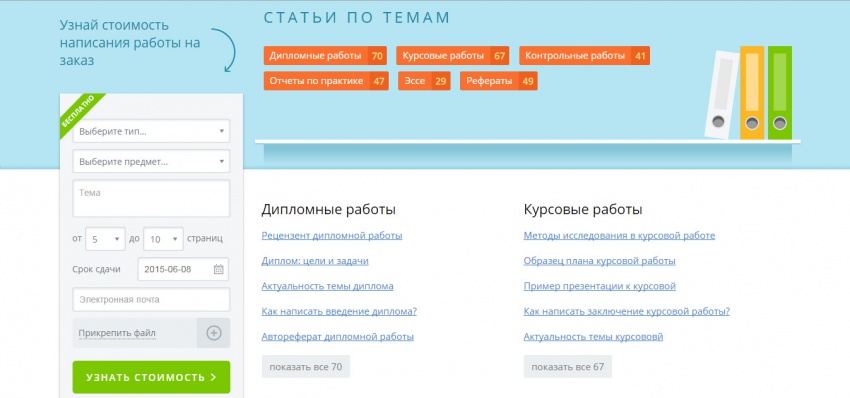Click the 'Статьи по темам' heading
This screenshot has height=398, width=850.
coord(357,17)
